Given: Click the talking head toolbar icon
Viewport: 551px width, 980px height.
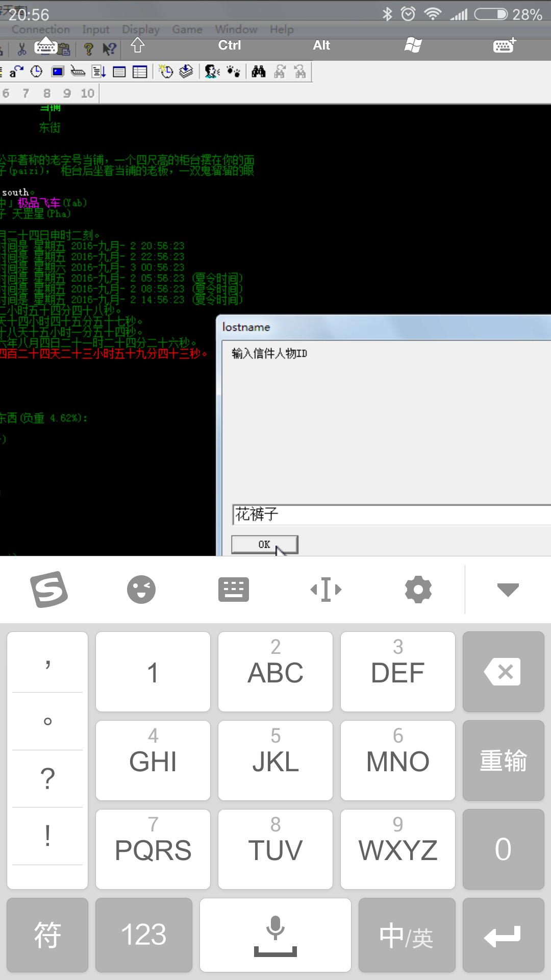Looking at the screenshot, I should coord(212,71).
